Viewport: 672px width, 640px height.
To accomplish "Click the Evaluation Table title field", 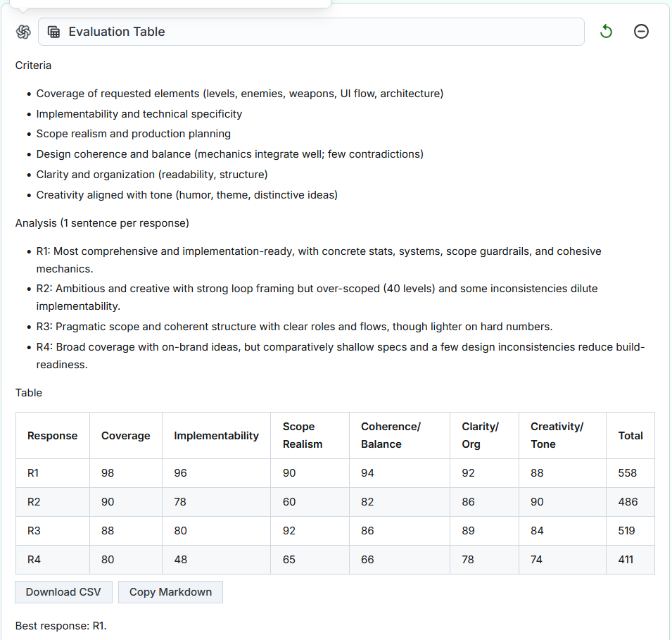I will click(317, 32).
